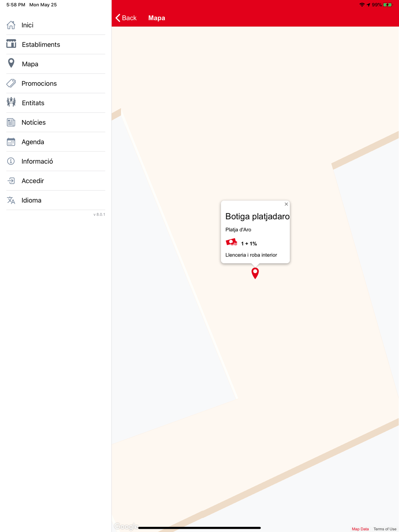399x532 pixels.
Task: Select the Establiments store icon
Action: click(x=11, y=44)
